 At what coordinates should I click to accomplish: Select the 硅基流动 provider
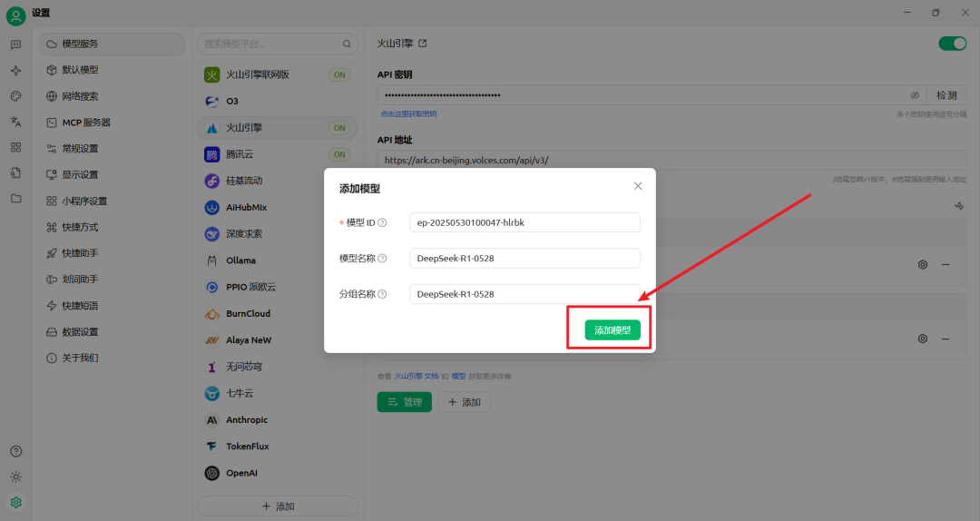point(278,180)
